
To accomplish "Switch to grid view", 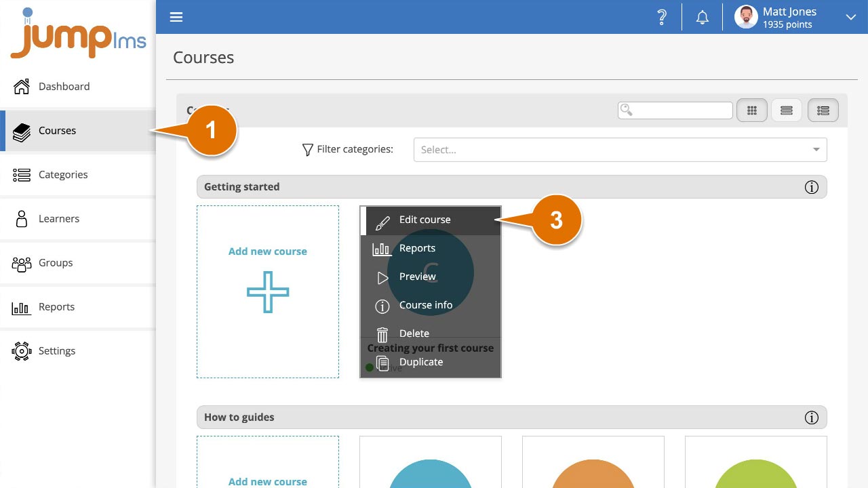I will (752, 110).
